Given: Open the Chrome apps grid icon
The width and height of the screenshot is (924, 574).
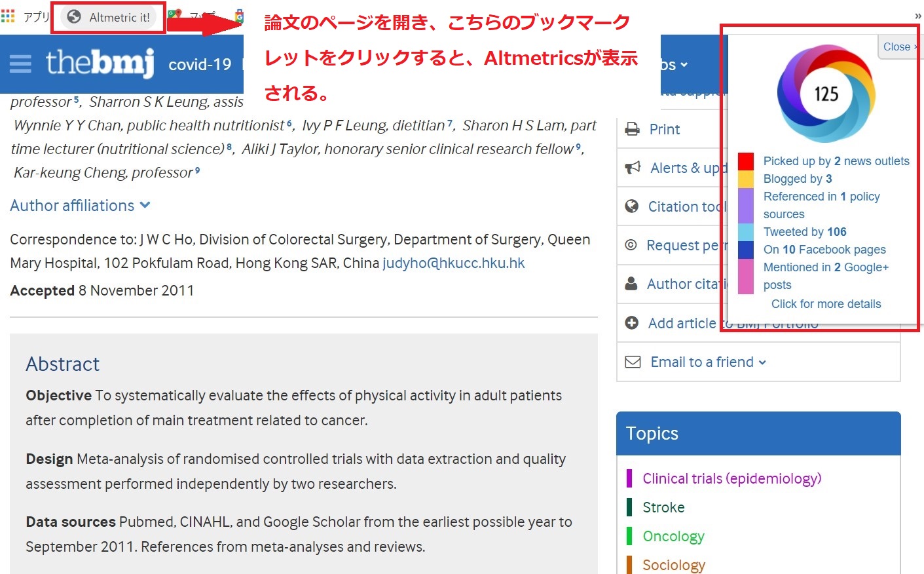Looking at the screenshot, I should pos(8,16).
